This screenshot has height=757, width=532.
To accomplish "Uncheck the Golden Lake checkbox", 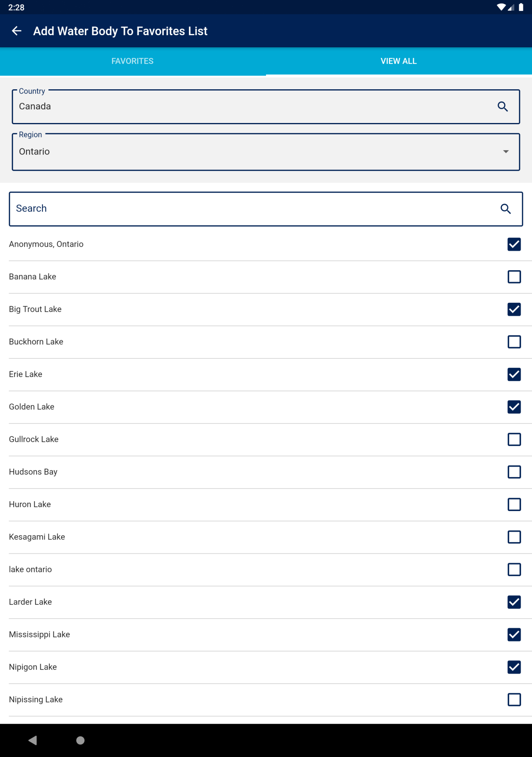I will point(514,407).
